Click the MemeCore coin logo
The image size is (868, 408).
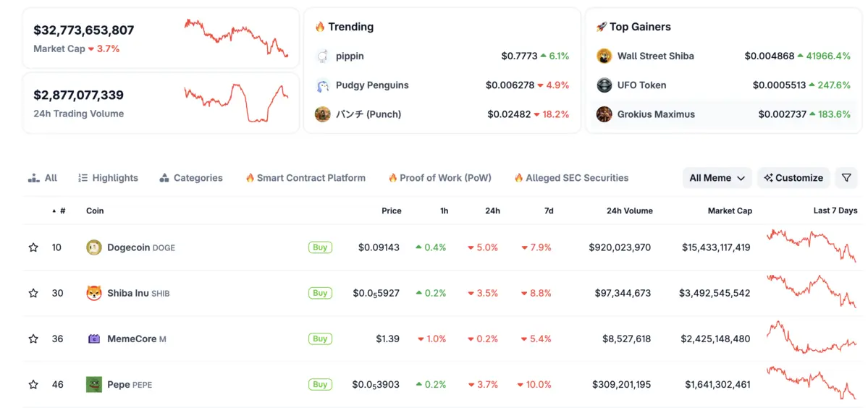pos(94,339)
